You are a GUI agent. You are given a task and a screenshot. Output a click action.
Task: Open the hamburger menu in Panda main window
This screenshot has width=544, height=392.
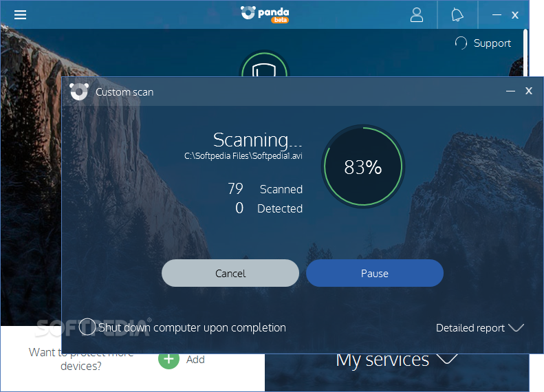20,14
